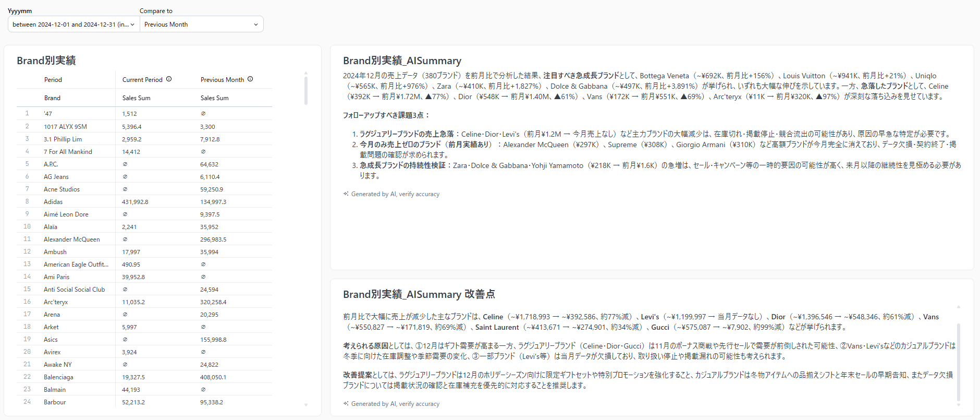This screenshot has width=980, height=420.
Task: Click sparkle icon in first AI summary footer
Action: [x=346, y=194]
